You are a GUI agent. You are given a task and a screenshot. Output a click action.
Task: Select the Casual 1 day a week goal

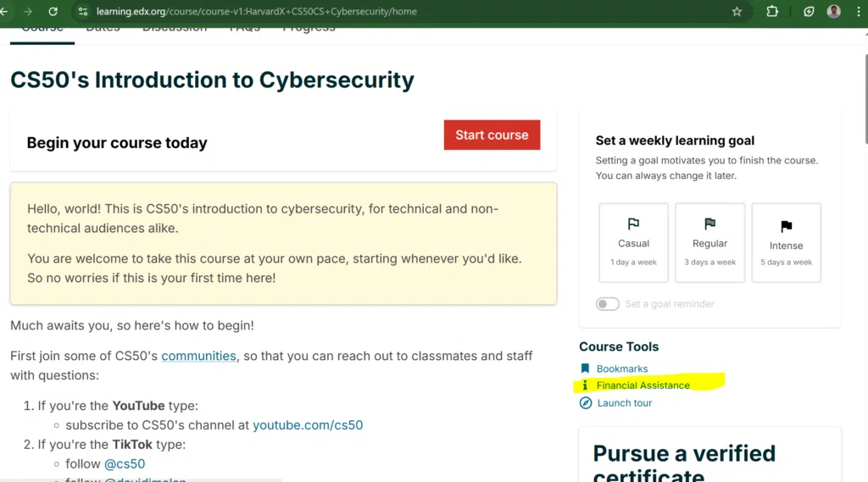(x=633, y=242)
